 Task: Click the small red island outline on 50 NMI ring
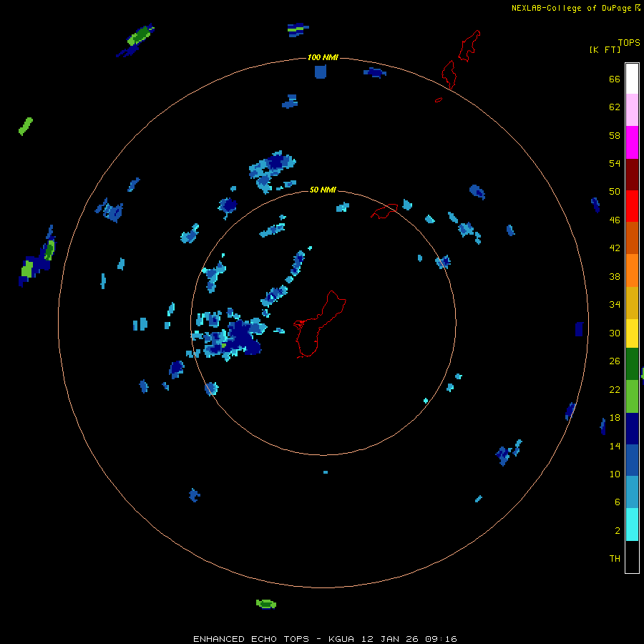(384, 210)
